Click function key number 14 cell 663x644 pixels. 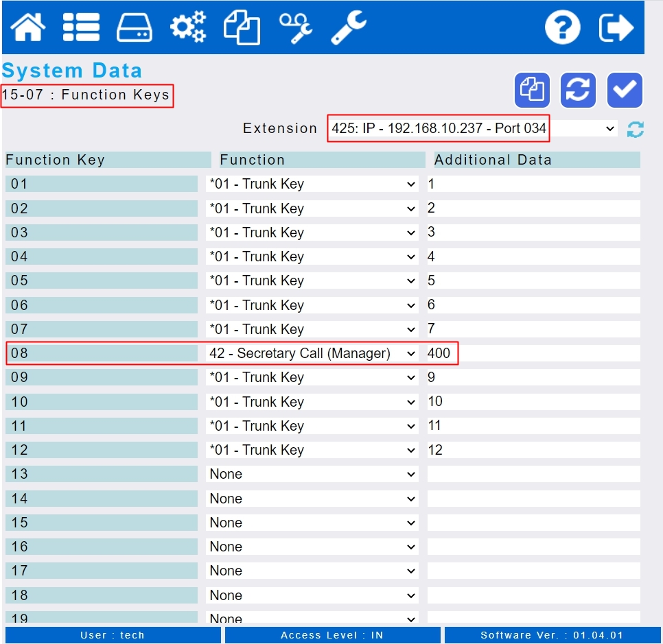pos(102,499)
